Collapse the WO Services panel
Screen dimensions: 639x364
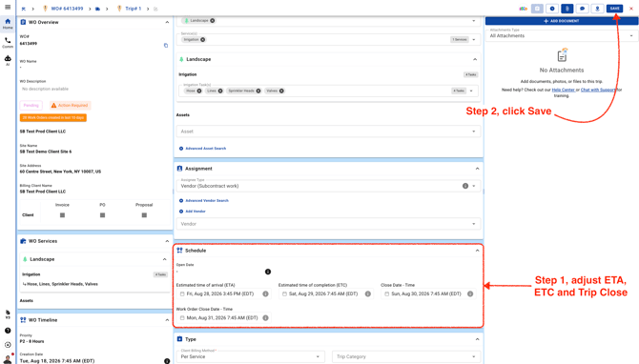[x=167, y=241]
